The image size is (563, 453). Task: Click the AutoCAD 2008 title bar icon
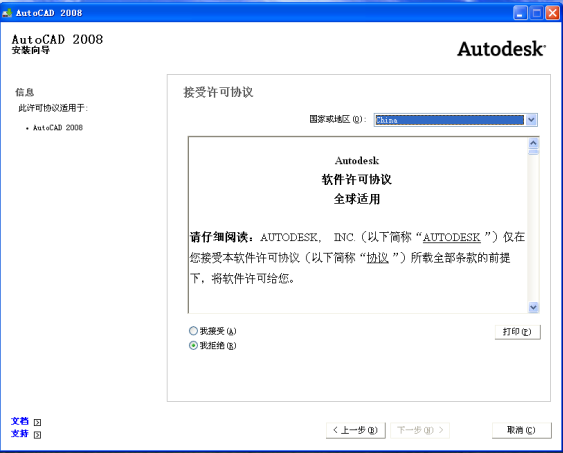coord(7,13)
